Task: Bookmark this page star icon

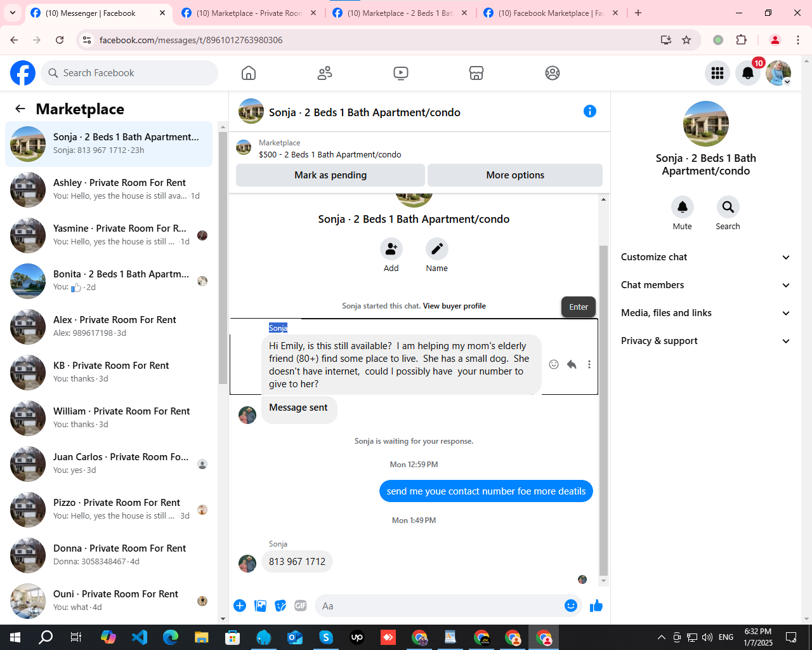Action: [x=686, y=40]
